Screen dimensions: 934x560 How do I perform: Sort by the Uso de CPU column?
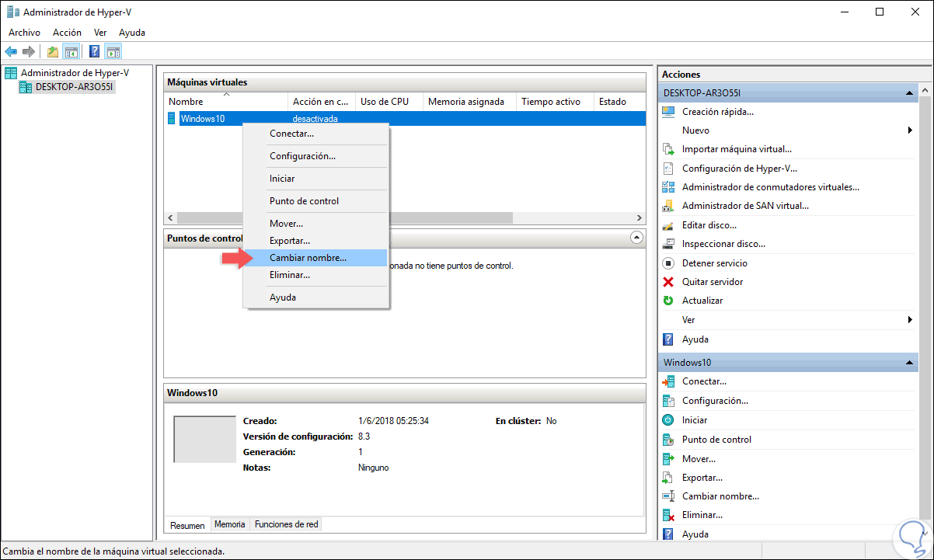click(389, 102)
